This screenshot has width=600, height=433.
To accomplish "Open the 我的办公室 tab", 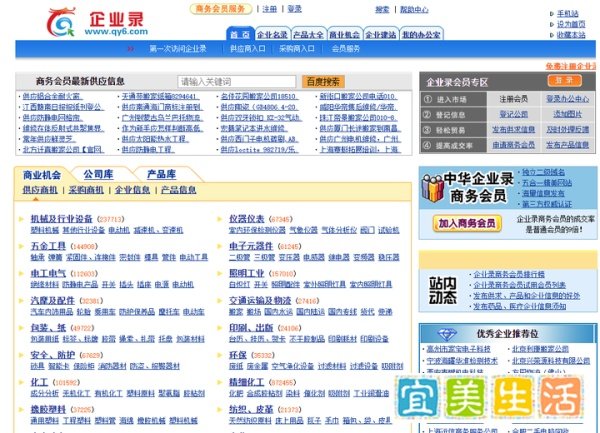I will tap(421, 35).
